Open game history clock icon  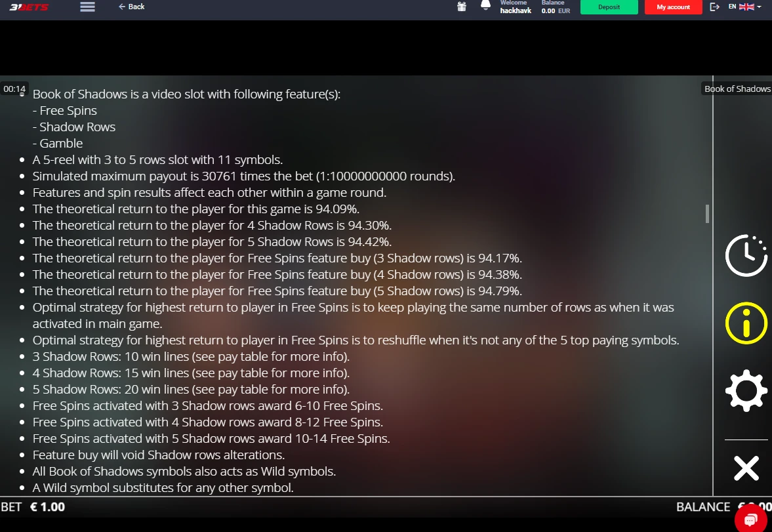click(x=746, y=256)
